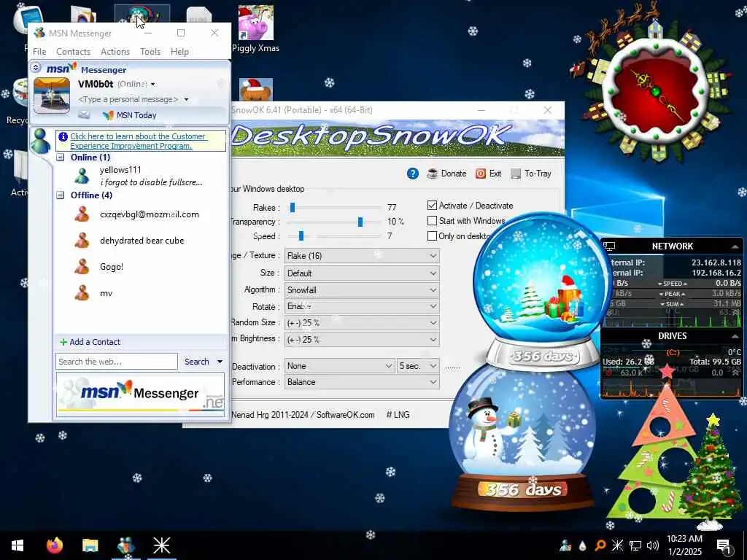Collapse the DRIVES gadget section arrow

[x=735, y=336]
